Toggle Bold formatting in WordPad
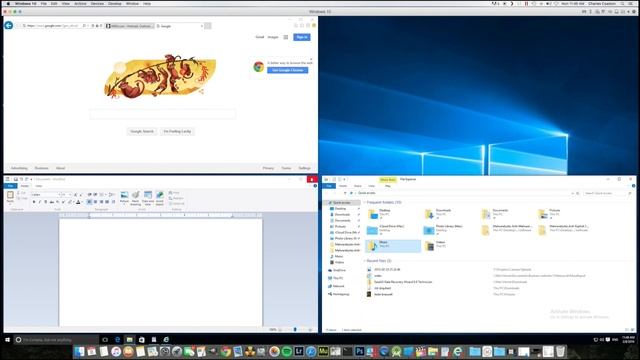Screen dimensions: 640x360 [x=34, y=202]
